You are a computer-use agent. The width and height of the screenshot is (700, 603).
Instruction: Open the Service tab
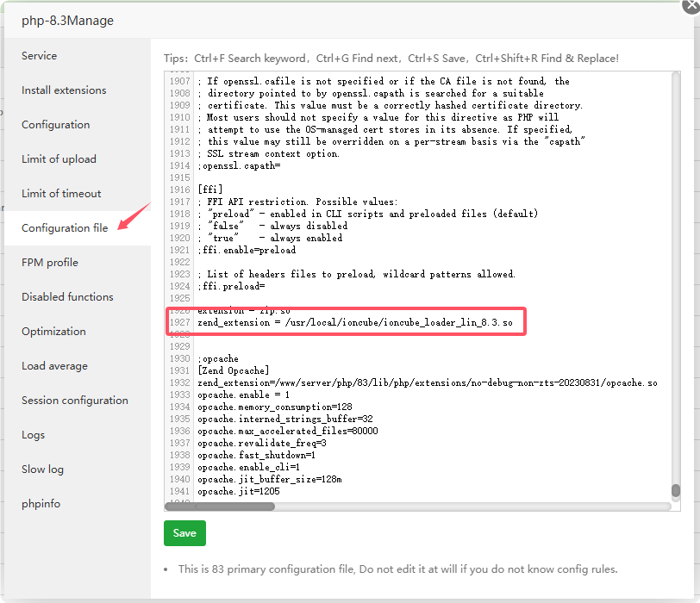tap(40, 56)
